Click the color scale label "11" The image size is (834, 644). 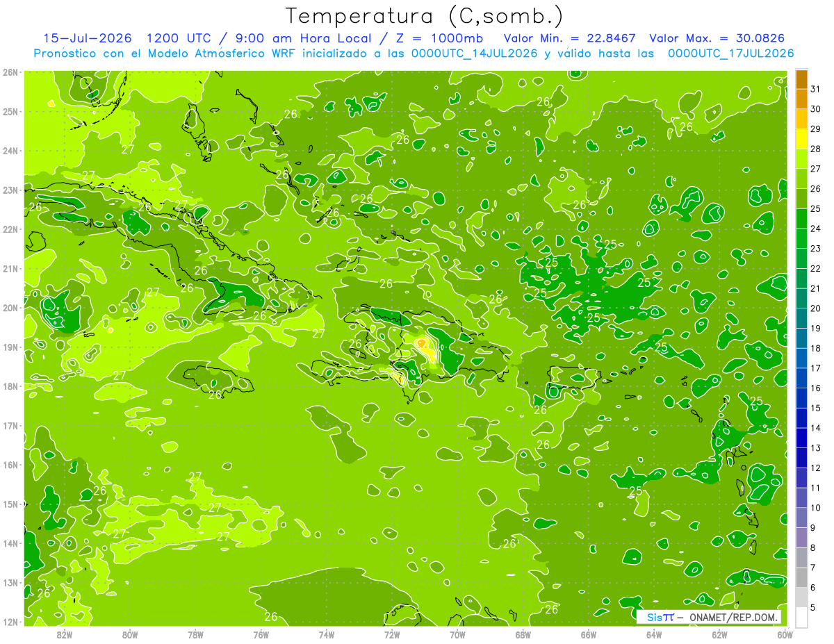tap(816, 488)
